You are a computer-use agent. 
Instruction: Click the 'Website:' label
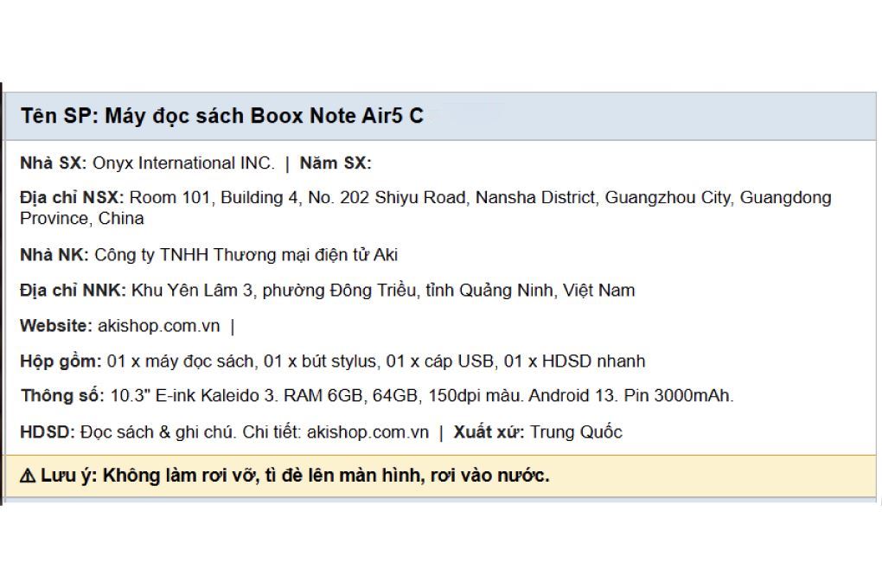[55, 326]
